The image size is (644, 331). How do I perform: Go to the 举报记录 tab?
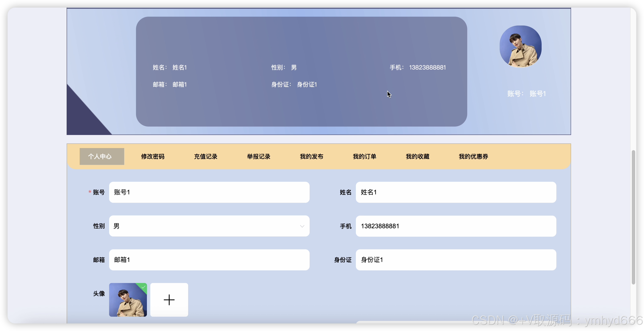pyautogui.click(x=259, y=156)
